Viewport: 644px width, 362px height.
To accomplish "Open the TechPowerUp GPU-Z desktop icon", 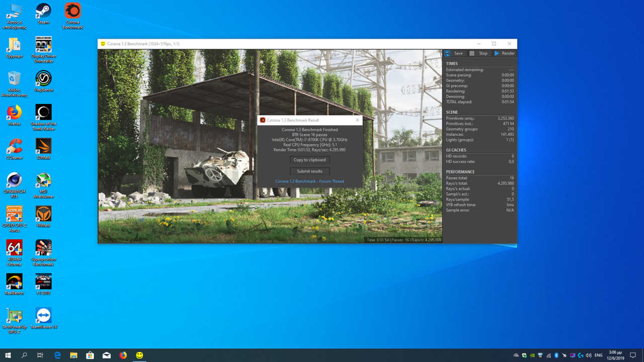I will coord(14,321).
